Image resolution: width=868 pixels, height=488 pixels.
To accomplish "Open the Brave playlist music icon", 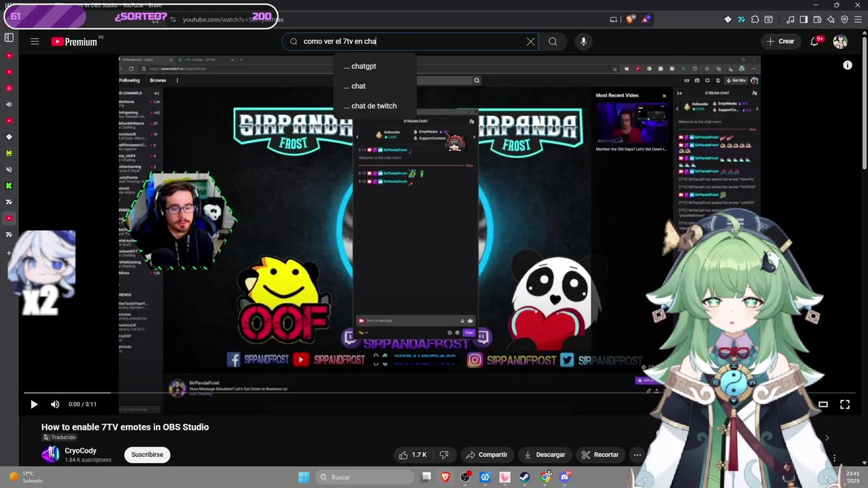I will point(791,20).
